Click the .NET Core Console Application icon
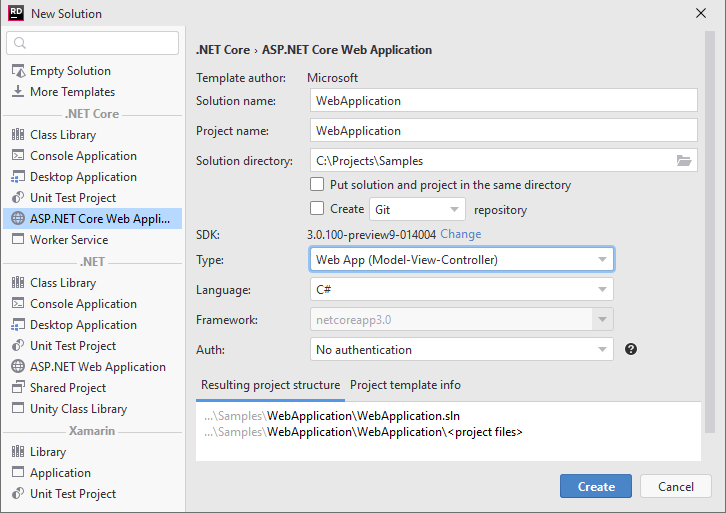The height and width of the screenshot is (513, 726). point(18,156)
